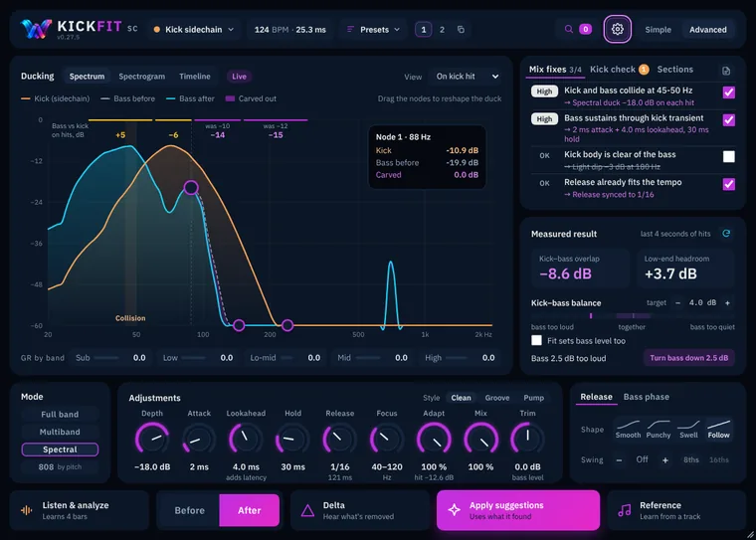The height and width of the screenshot is (540, 756).
Task: Click the Delta triangle icon
Action: tap(307, 510)
